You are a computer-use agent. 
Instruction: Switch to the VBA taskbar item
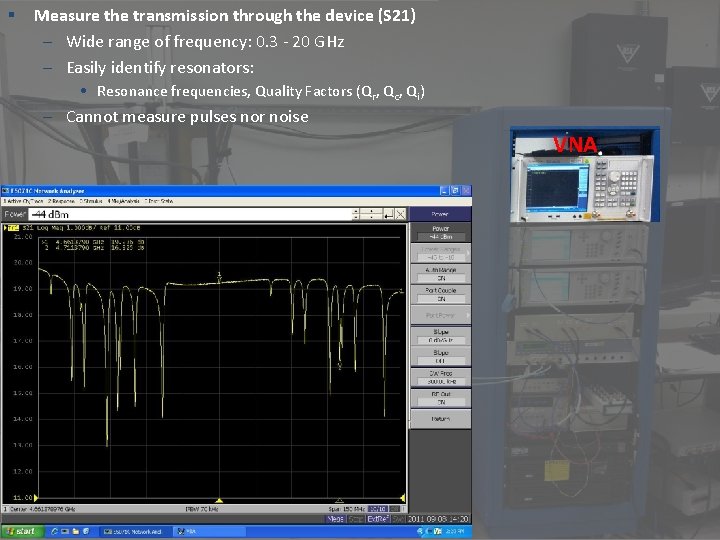coord(209,532)
